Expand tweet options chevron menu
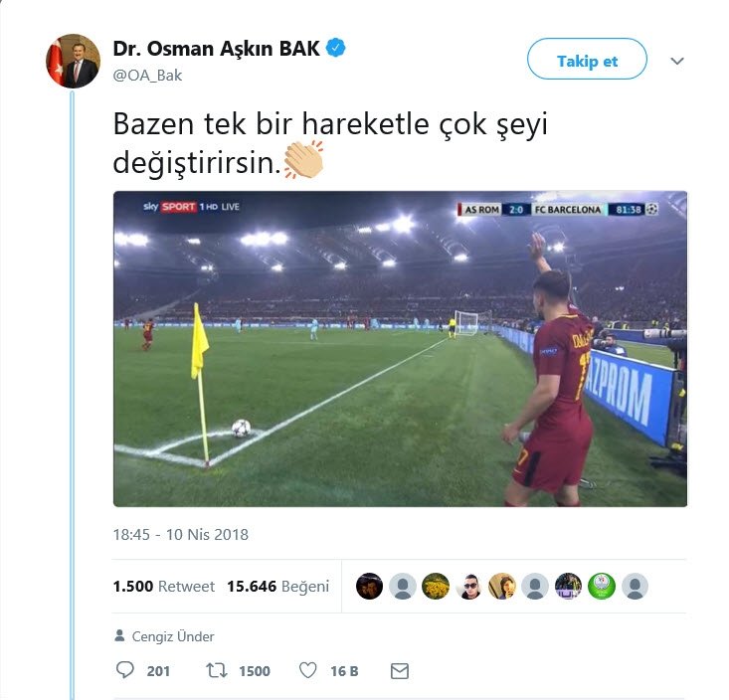 pos(677,61)
